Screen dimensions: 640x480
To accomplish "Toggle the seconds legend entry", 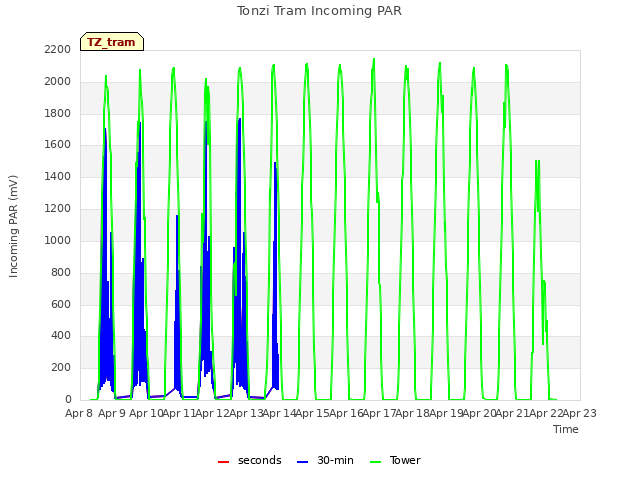I will [x=250, y=460].
